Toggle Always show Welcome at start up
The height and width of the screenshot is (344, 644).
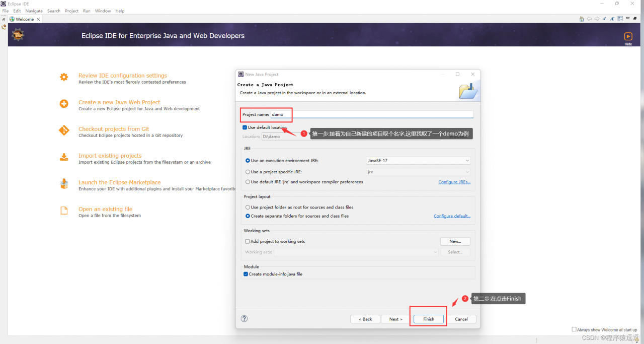pos(574,329)
